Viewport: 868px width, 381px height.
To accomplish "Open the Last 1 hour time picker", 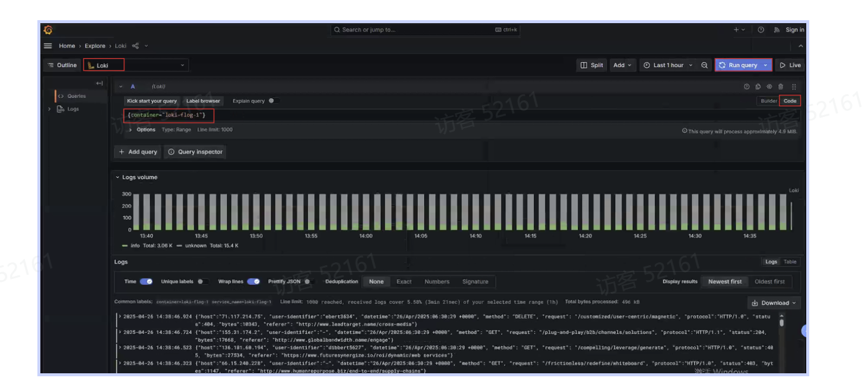I will click(x=668, y=65).
